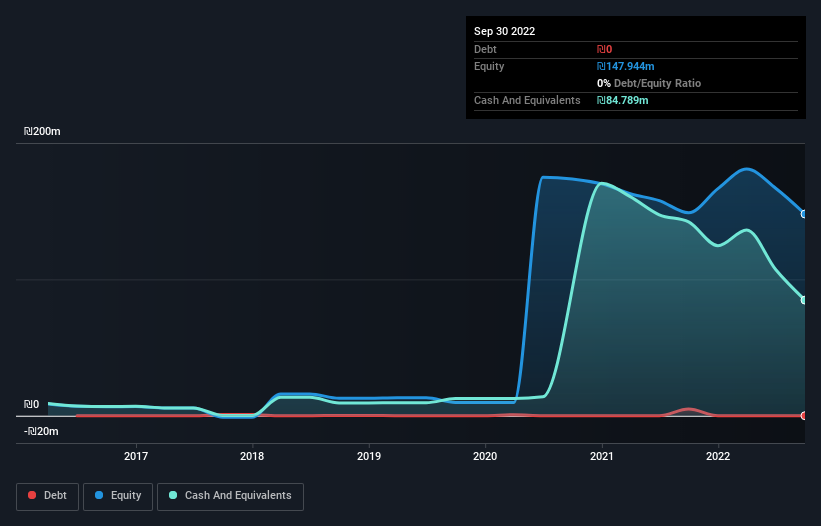This screenshot has height=526, width=821.
Task: Click the Equity endpoint marker for Sep 2022
Action: pos(804,214)
